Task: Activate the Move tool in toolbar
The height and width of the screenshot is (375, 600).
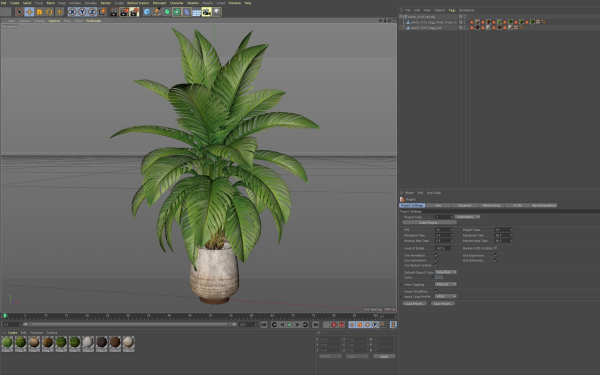Action: 29,12
